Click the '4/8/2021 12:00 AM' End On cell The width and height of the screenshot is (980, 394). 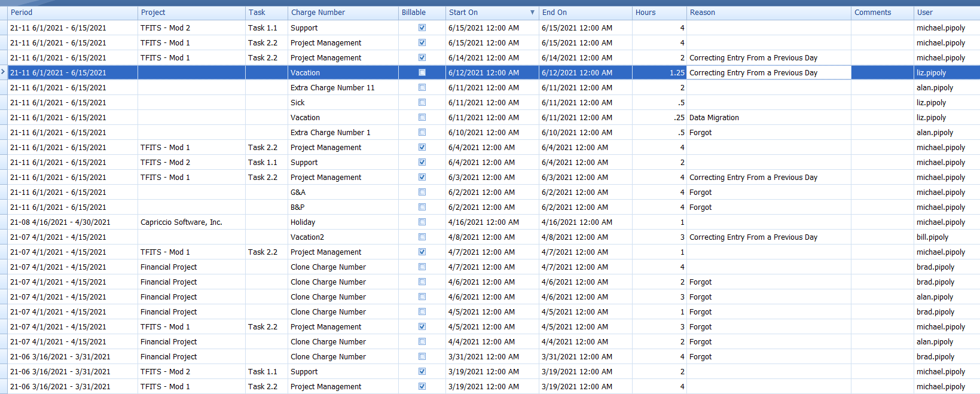[x=585, y=237]
